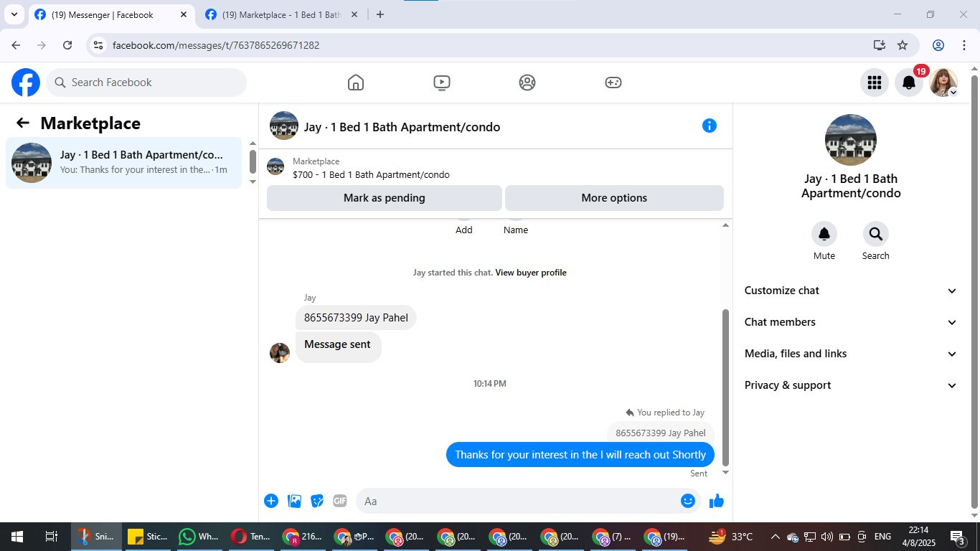Open Chrome three-dot menu
980x551 pixels.
pos(963,45)
